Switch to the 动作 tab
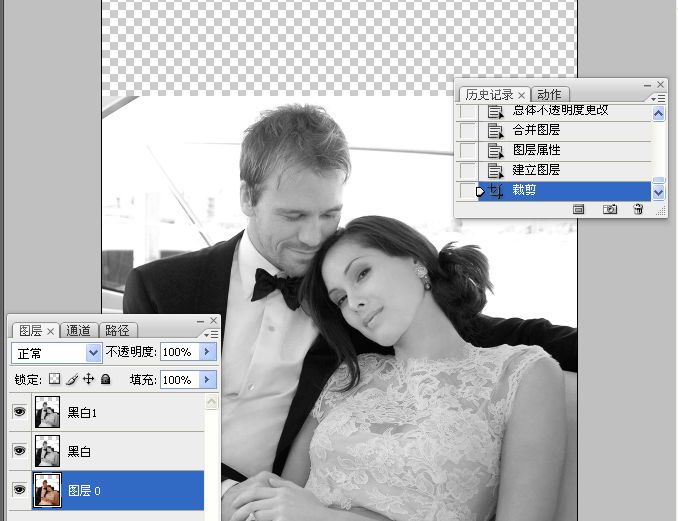This screenshot has height=521, width=678. (547, 94)
